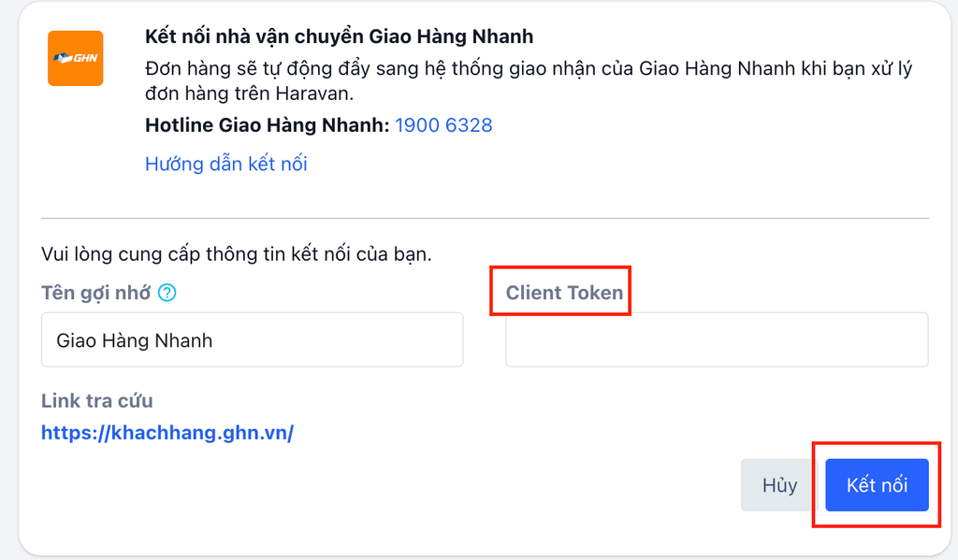958x560 pixels.
Task: Open the Hướng dẫn kết nối link
Action: point(225,164)
